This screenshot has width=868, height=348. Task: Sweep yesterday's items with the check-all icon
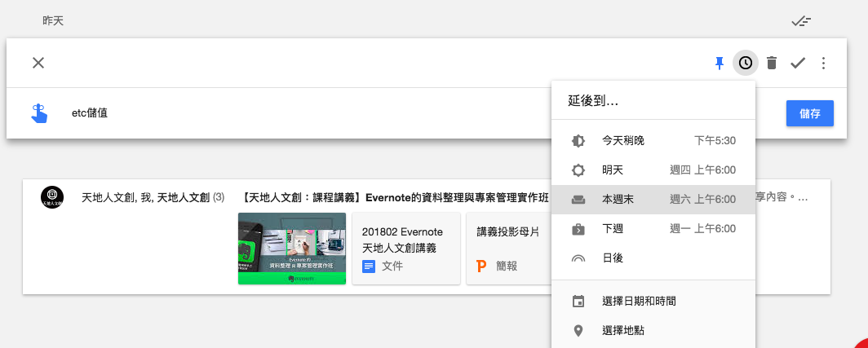click(801, 21)
